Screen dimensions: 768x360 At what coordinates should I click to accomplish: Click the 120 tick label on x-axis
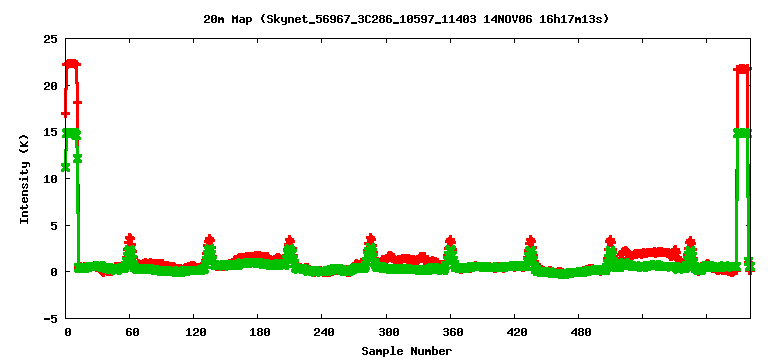coord(195,333)
